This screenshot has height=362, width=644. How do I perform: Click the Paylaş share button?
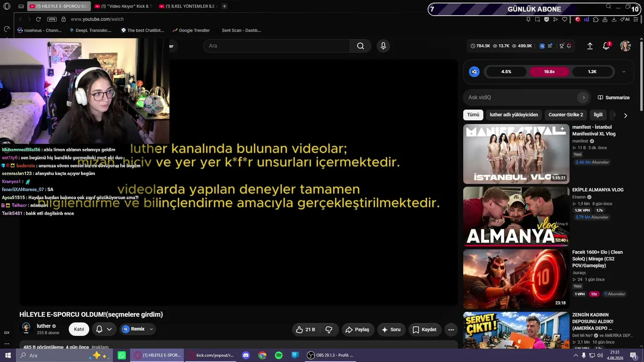(357, 329)
